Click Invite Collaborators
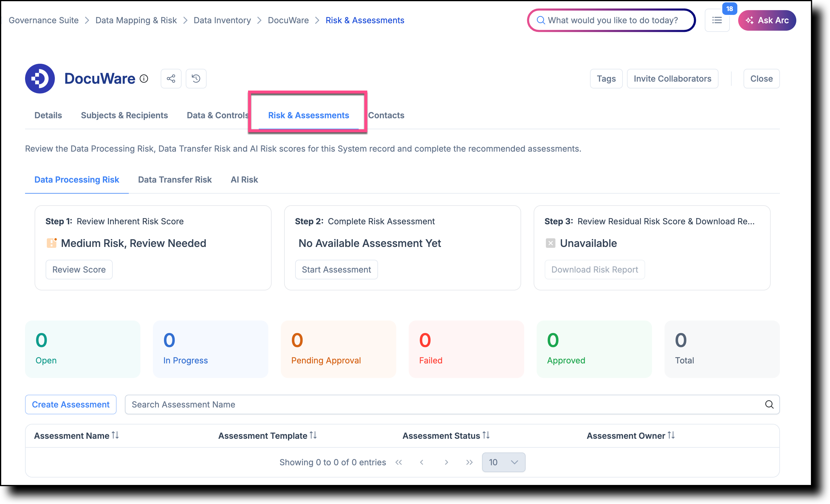The image size is (830, 504). (x=672, y=79)
